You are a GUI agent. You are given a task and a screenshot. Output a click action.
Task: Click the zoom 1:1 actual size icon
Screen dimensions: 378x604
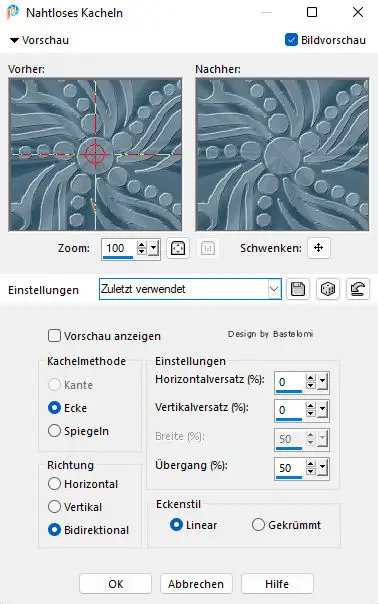tap(208, 248)
